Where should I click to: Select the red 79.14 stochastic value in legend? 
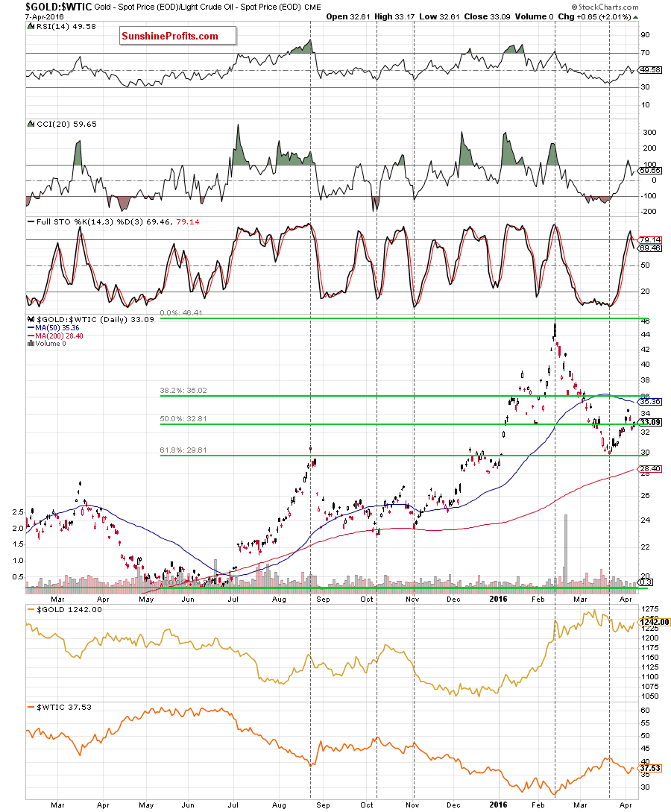click(188, 221)
